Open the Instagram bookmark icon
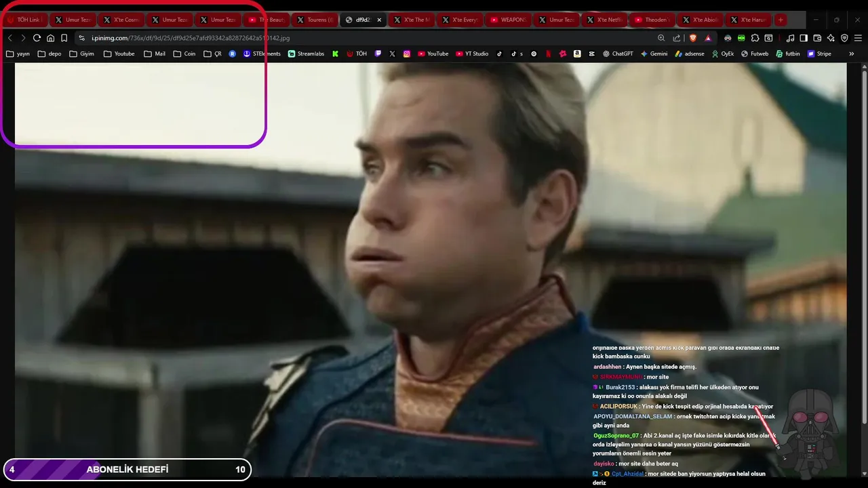The width and height of the screenshot is (868, 488). [407, 54]
